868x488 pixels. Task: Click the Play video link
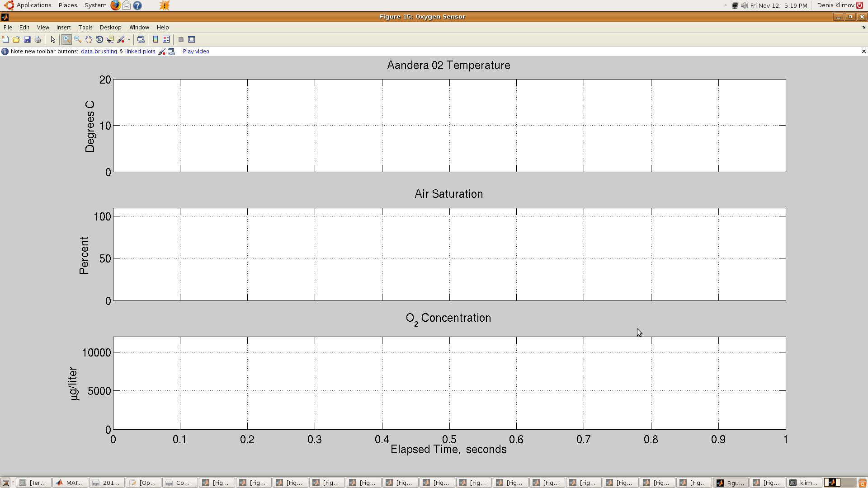click(196, 52)
